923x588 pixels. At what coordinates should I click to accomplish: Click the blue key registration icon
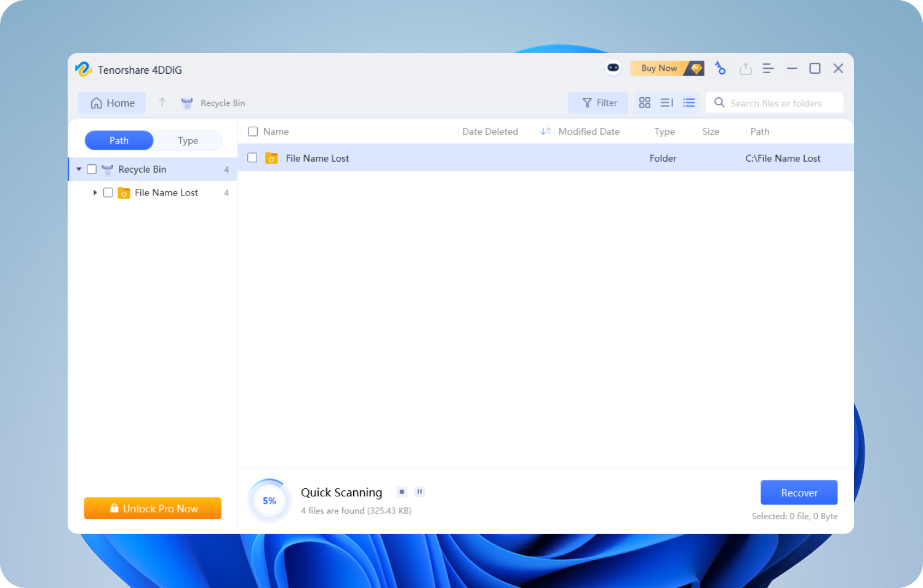click(720, 68)
